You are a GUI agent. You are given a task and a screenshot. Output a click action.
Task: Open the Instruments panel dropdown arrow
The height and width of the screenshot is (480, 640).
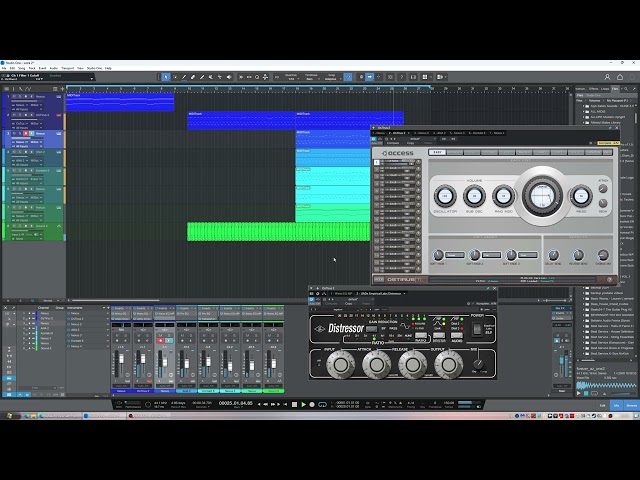[x=104, y=308]
